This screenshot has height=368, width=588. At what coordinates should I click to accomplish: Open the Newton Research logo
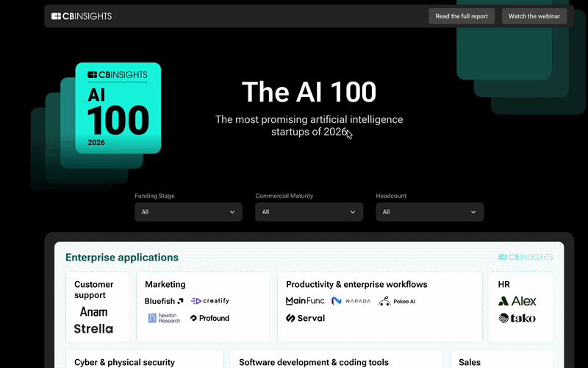(164, 318)
